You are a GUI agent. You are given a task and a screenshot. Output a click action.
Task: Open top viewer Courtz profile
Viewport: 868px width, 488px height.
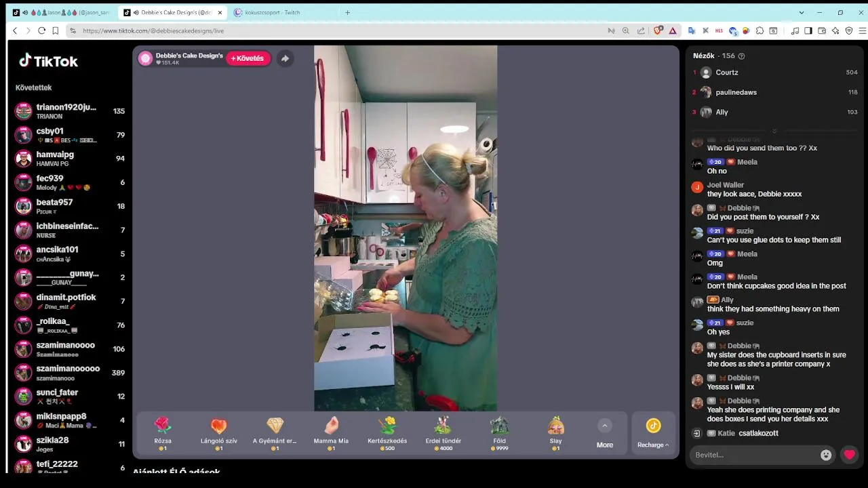774,73
